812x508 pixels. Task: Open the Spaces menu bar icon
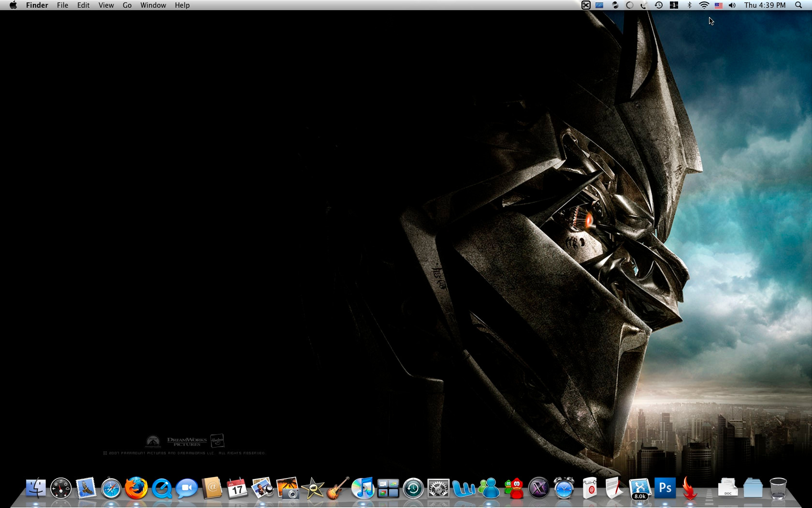674,5
